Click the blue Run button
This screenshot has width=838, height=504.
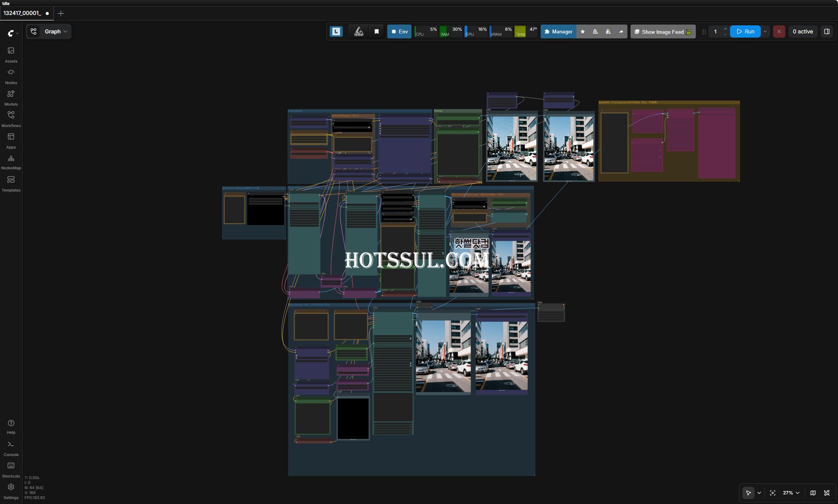tap(745, 31)
